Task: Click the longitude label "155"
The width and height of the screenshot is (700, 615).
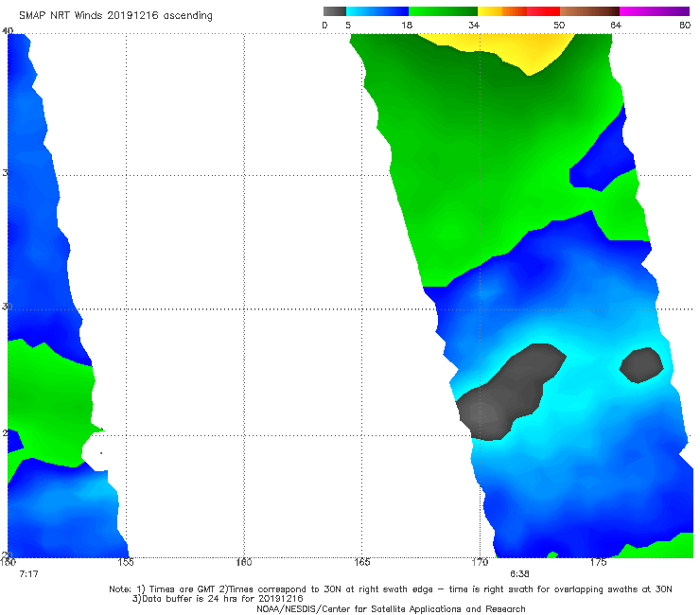Action: [126, 562]
